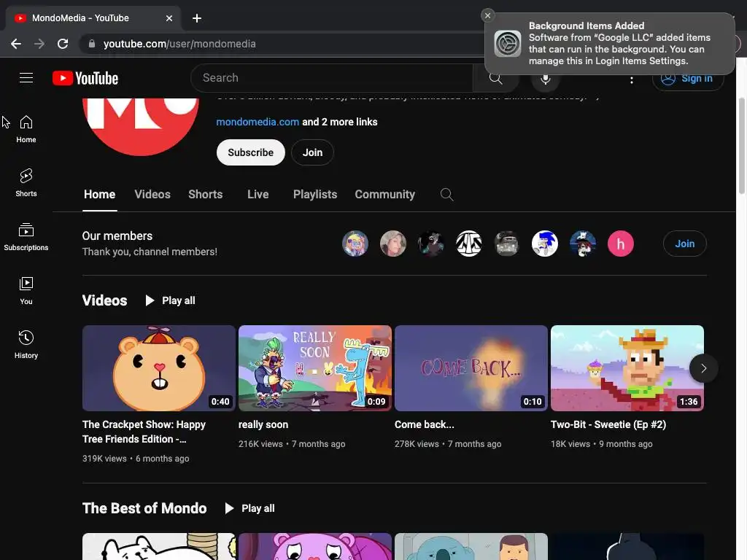Viewport: 747px width, 560px height.
Task: Click the Sonic member avatar
Action: 544,244
